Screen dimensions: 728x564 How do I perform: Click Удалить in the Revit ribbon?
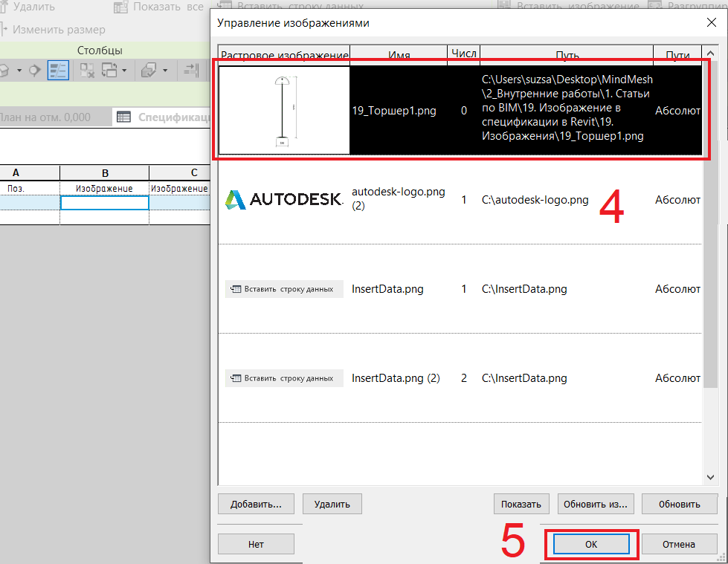pyautogui.click(x=28, y=7)
